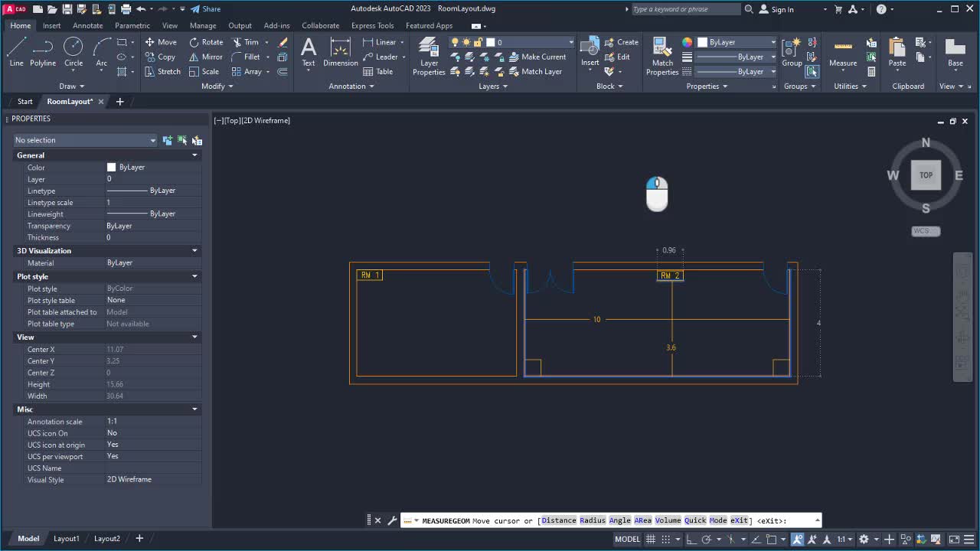This screenshot has height=551, width=980.
Task: Collapse the General section in Properties palette
Action: 194,155
